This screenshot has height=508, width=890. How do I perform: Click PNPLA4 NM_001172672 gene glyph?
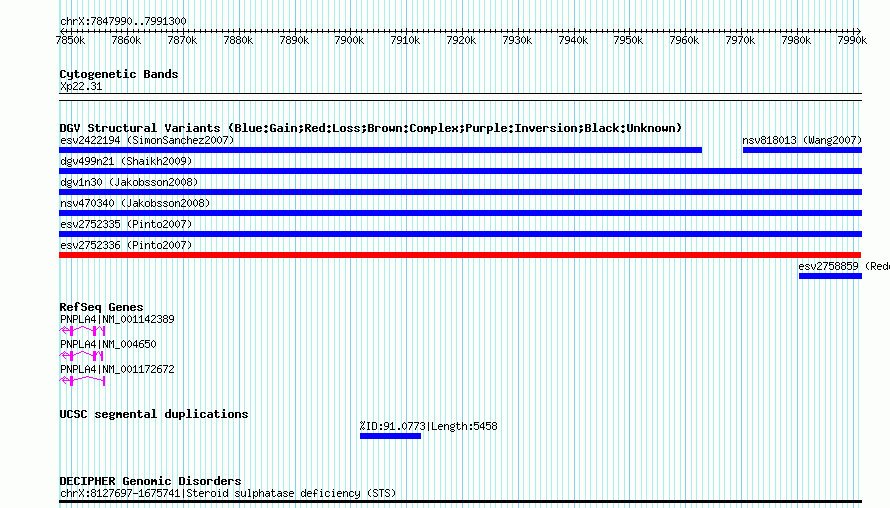click(x=82, y=381)
